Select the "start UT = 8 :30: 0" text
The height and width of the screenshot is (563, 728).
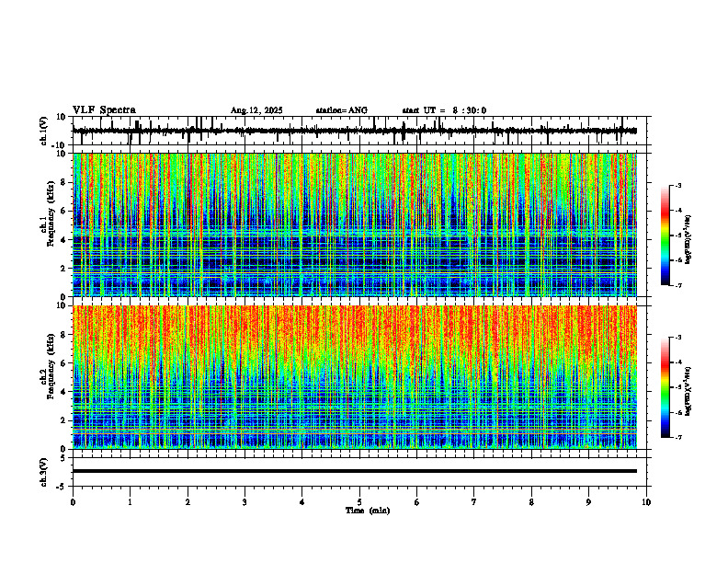click(x=444, y=110)
